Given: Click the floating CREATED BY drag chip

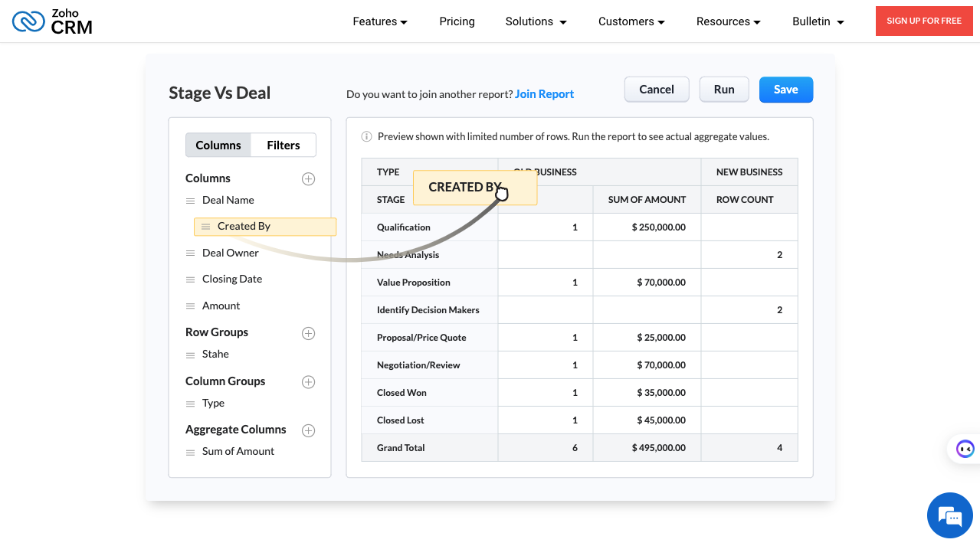Looking at the screenshot, I should (x=475, y=188).
